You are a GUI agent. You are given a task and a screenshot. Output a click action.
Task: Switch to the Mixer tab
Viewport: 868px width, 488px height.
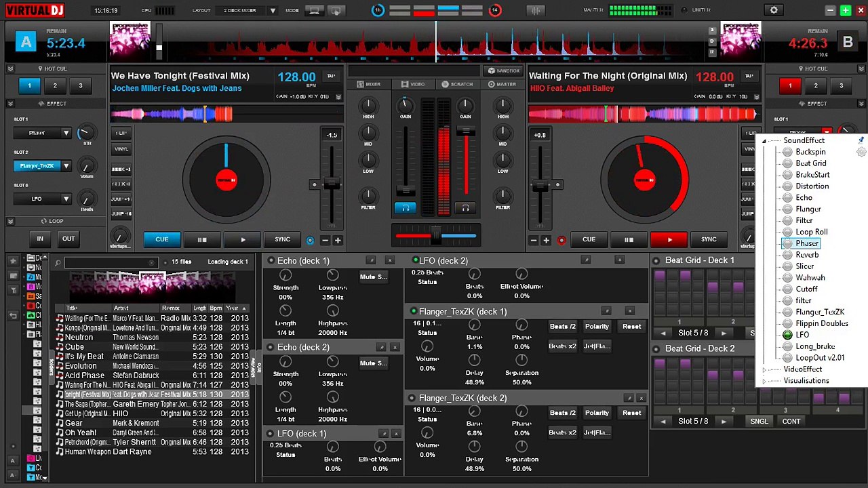pyautogui.click(x=369, y=84)
